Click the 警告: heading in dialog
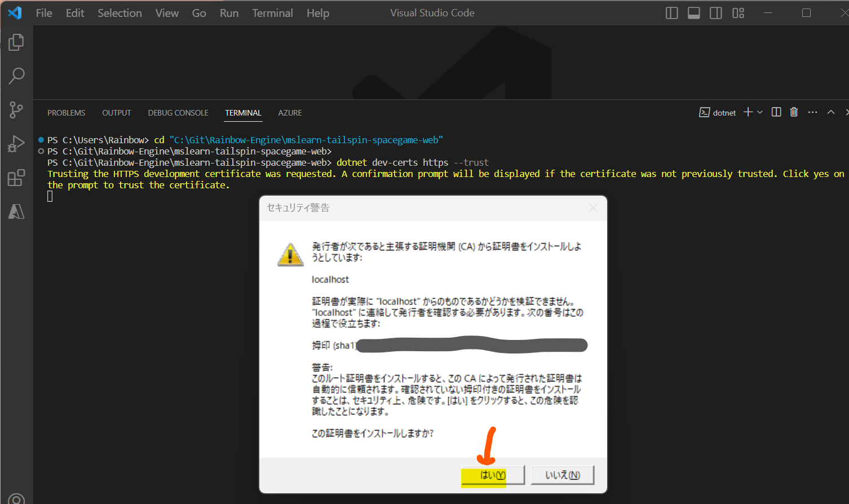 (322, 368)
